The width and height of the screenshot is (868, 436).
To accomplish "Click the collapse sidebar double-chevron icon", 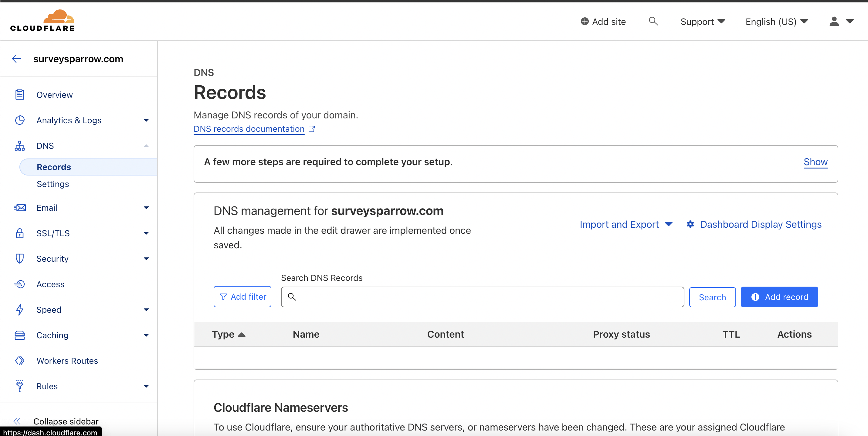I will pos(17,421).
